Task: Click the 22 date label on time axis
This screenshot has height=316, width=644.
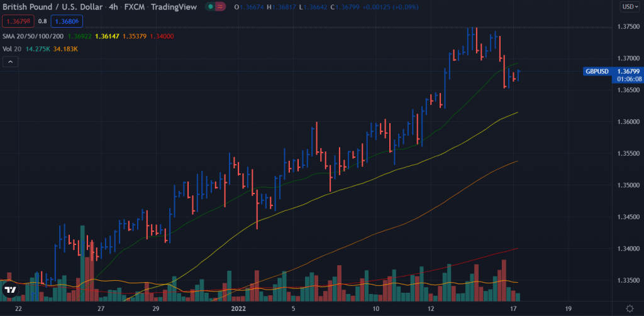Action: [18, 308]
